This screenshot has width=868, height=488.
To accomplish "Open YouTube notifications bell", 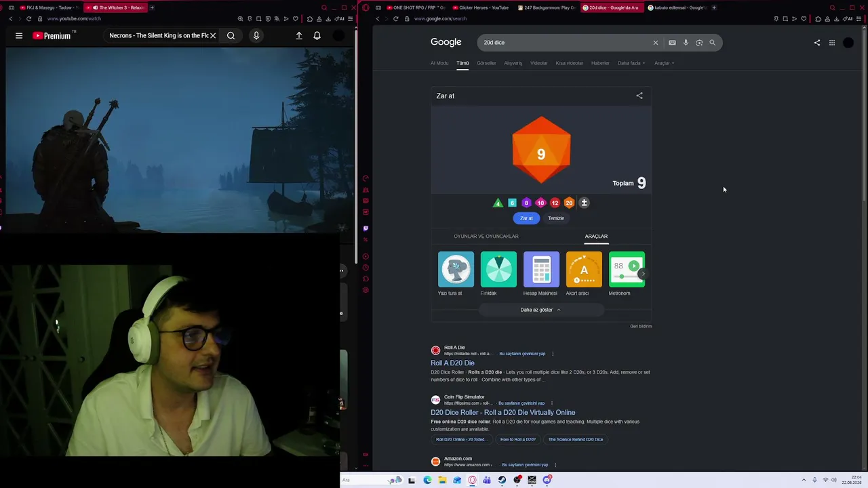I will 317,35.
